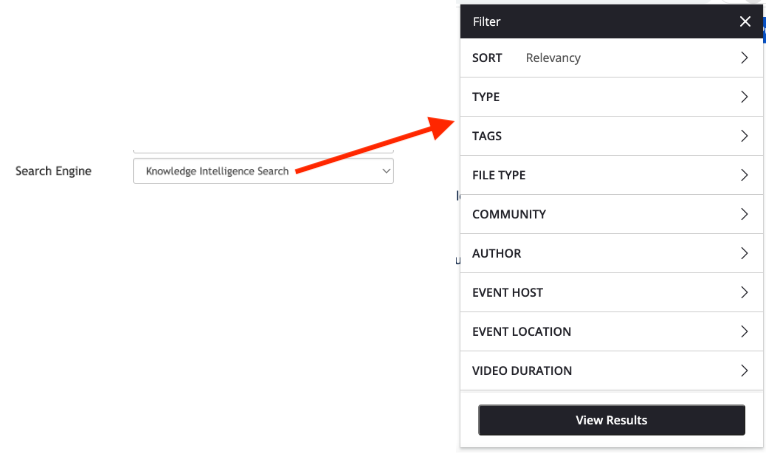The width and height of the screenshot is (767, 454).
Task: Click the AUTHOR row chevron arrow
Action: [744, 253]
